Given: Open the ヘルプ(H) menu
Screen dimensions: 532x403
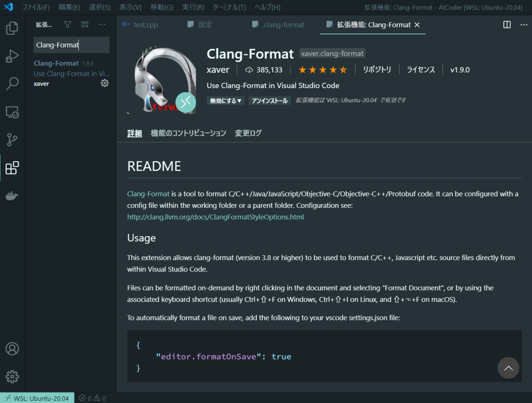Looking at the screenshot, I should 267,7.
